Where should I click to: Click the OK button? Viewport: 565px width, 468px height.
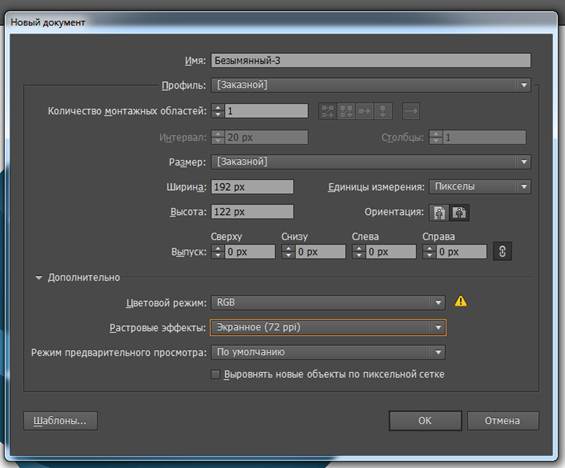pos(425,420)
